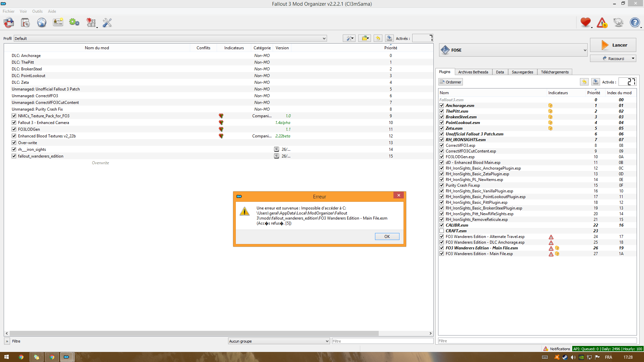Click scroll right arrow of mod list
The height and width of the screenshot is (362, 644).
click(430, 334)
